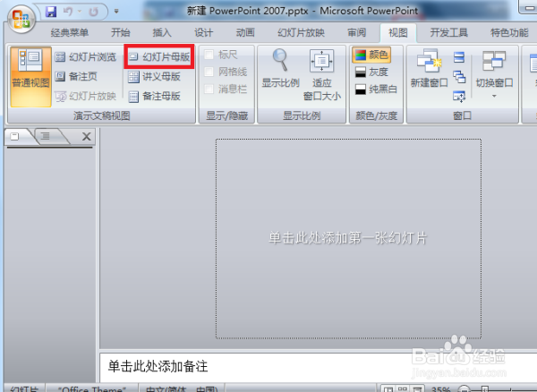Image resolution: width=537 pixels, height=392 pixels.
Task: Select the outline pane tab
Action: [46, 137]
